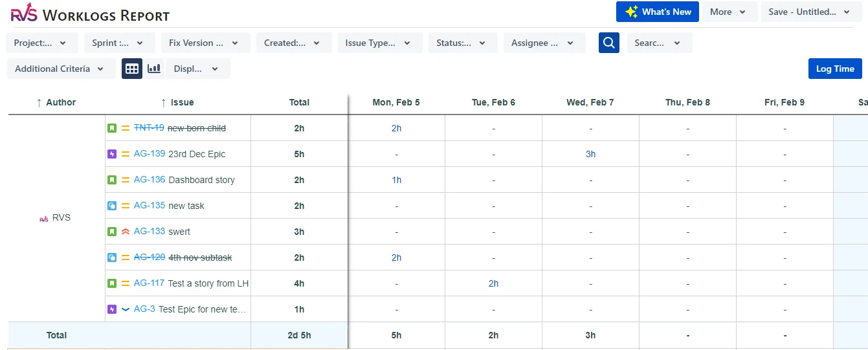Click the RVS author avatar icon
The height and width of the screenshot is (350, 868).
[44, 219]
